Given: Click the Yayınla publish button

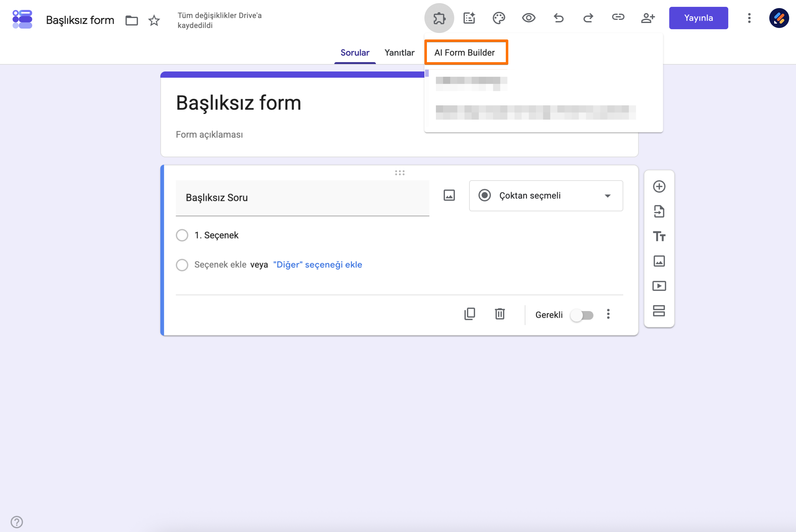Looking at the screenshot, I should click(698, 18).
